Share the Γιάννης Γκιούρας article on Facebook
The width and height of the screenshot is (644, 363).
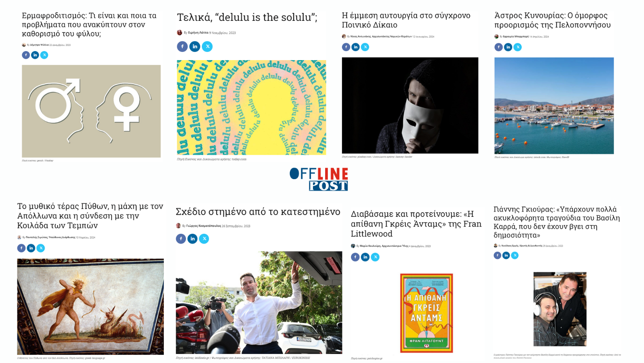click(498, 255)
